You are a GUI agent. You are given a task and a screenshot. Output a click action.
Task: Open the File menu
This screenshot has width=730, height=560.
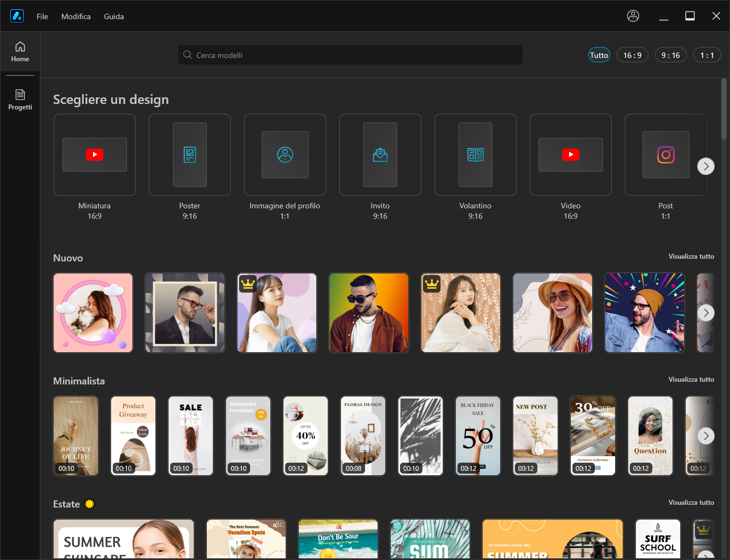tap(42, 16)
